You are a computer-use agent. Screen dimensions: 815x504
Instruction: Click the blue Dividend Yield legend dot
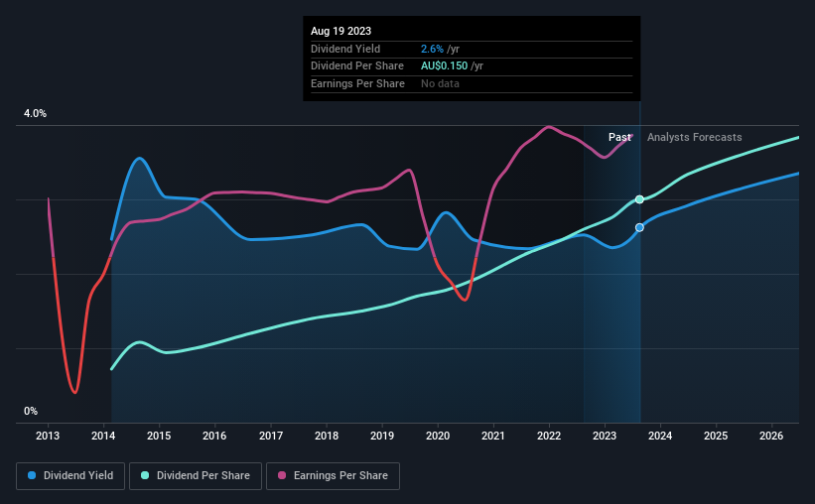click(32, 475)
